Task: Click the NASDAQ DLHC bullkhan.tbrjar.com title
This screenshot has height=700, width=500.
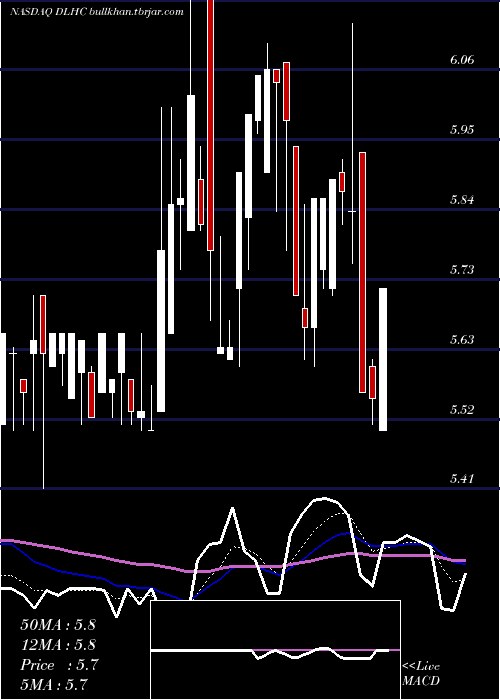Action: click(x=97, y=12)
